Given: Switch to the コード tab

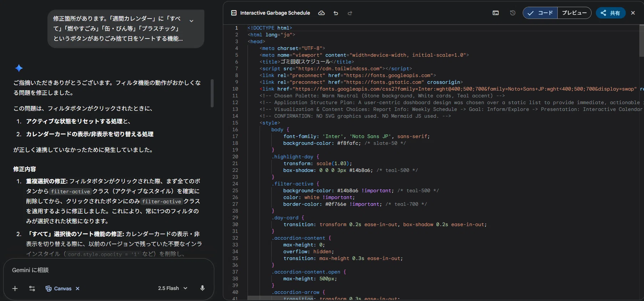Looking at the screenshot, I should pos(540,13).
